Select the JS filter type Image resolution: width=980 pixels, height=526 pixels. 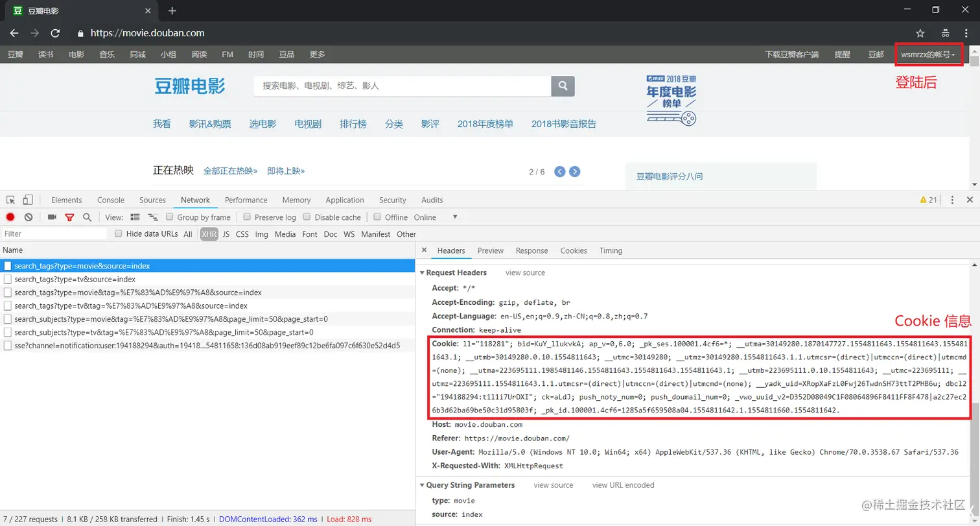(x=226, y=234)
